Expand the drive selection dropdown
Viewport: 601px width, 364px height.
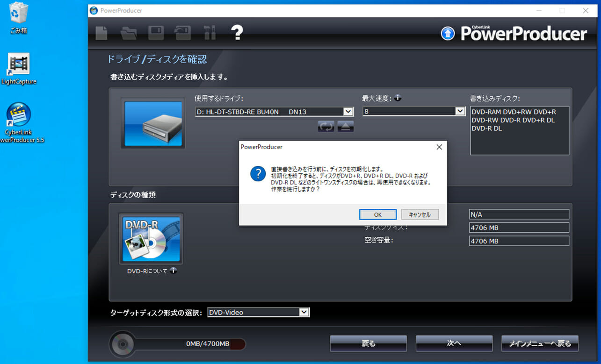[348, 112]
